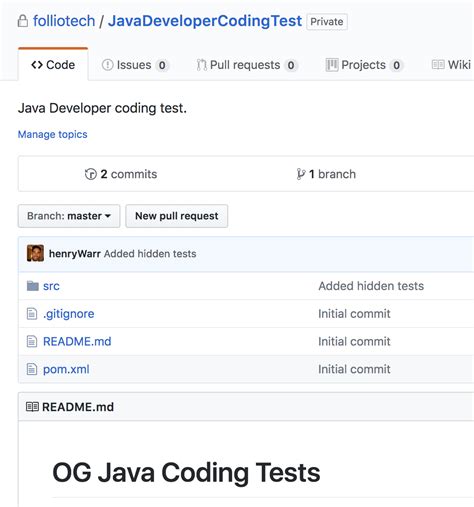Click the Projects tab board icon
Viewport: 474px width, 507px height.
pos(332,65)
